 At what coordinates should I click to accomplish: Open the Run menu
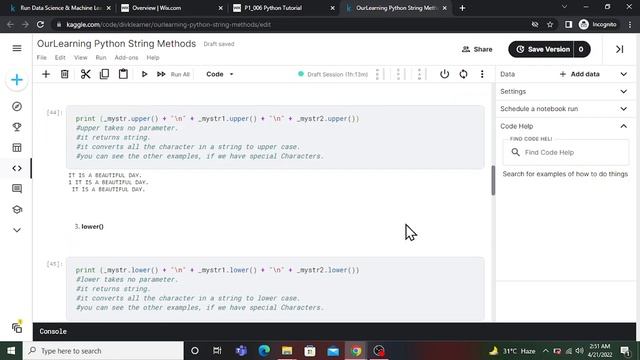point(101,58)
